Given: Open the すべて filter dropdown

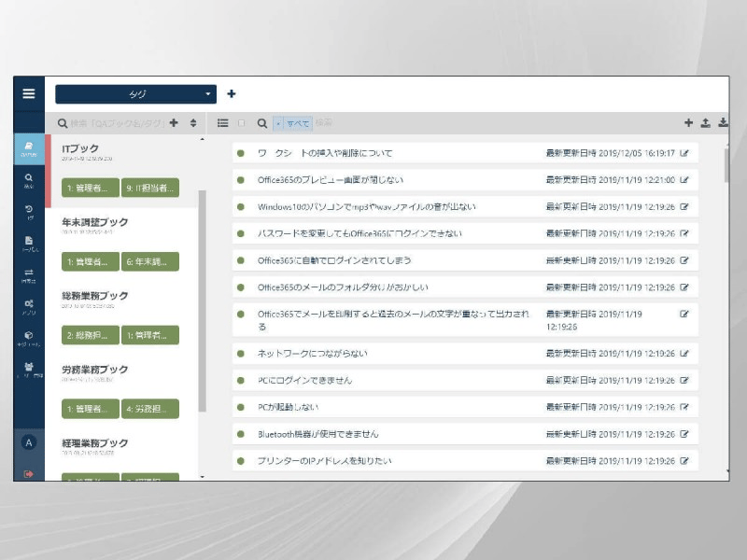Looking at the screenshot, I should [292, 123].
